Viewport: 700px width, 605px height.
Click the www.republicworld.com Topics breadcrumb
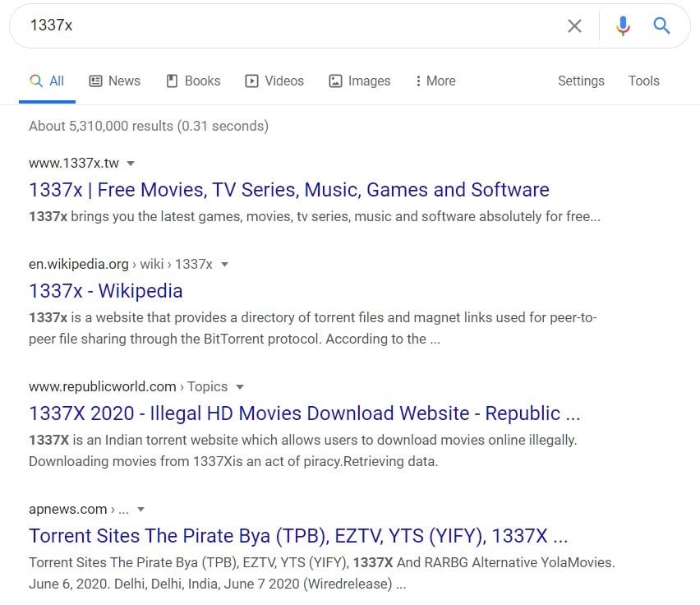pyautogui.click(x=128, y=386)
